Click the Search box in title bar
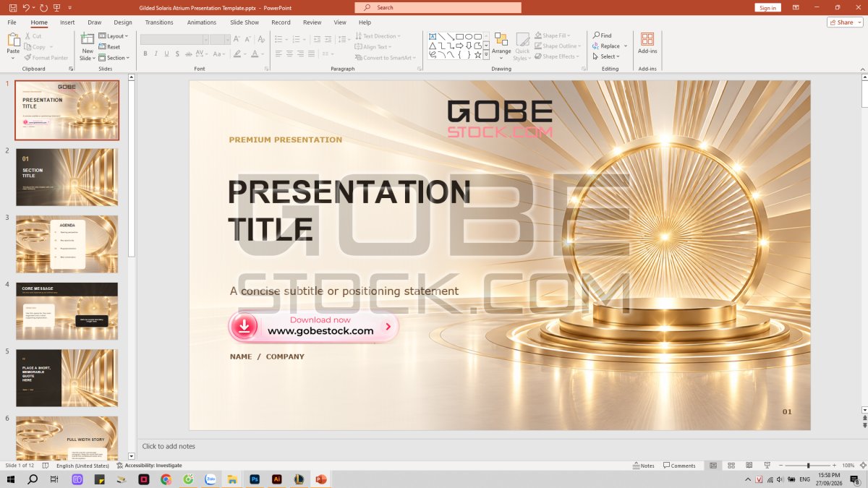 pos(438,7)
